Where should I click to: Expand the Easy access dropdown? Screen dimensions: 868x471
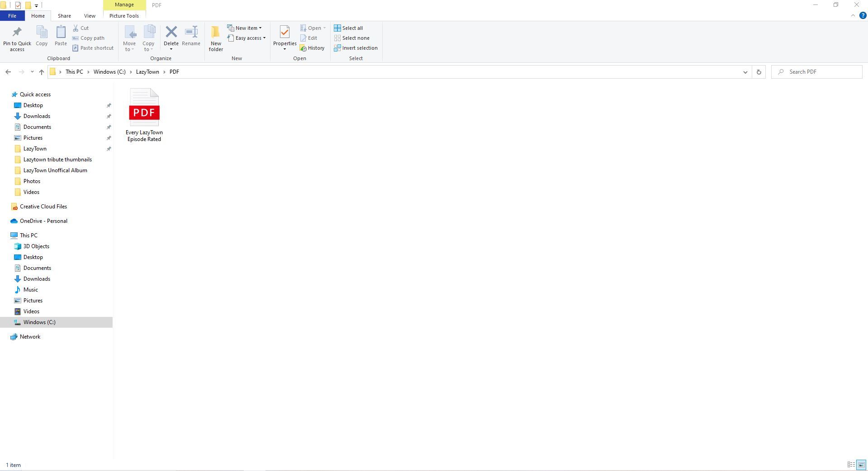click(x=247, y=38)
